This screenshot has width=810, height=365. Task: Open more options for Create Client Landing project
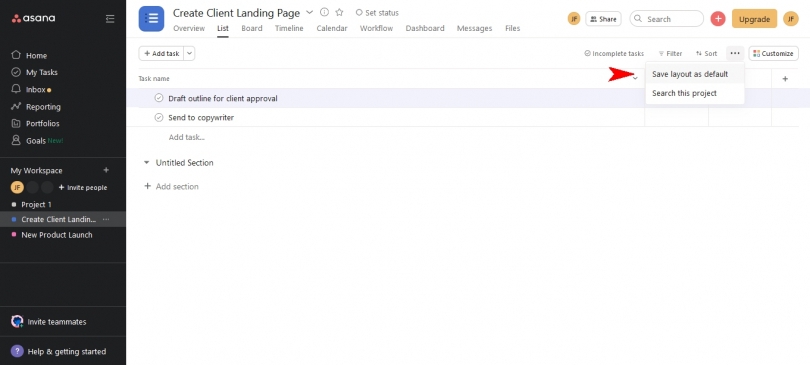pyautogui.click(x=106, y=219)
